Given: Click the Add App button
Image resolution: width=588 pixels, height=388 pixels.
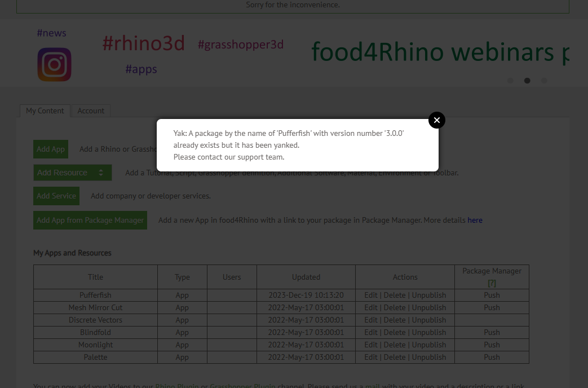Looking at the screenshot, I should pyautogui.click(x=51, y=149).
